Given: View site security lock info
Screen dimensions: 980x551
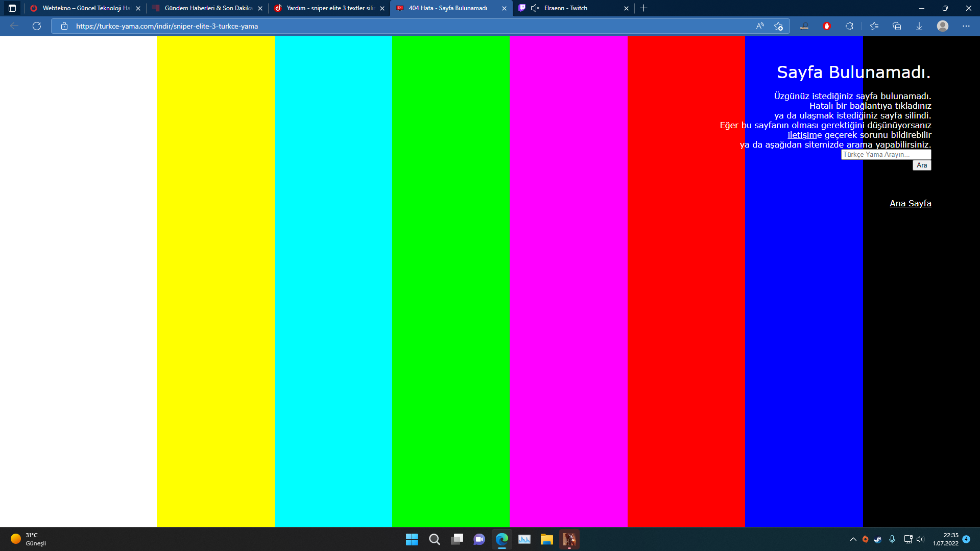Looking at the screenshot, I should point(64,26).
